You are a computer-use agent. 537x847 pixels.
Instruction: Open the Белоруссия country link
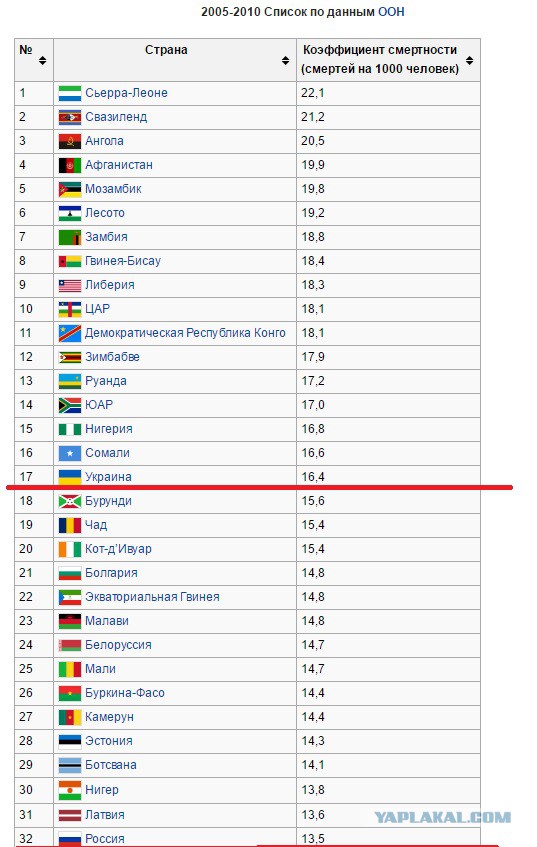tap(118, 645)
